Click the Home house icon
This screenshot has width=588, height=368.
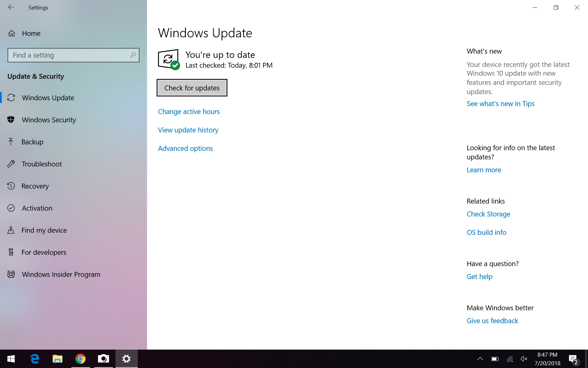tap(12, 33)
